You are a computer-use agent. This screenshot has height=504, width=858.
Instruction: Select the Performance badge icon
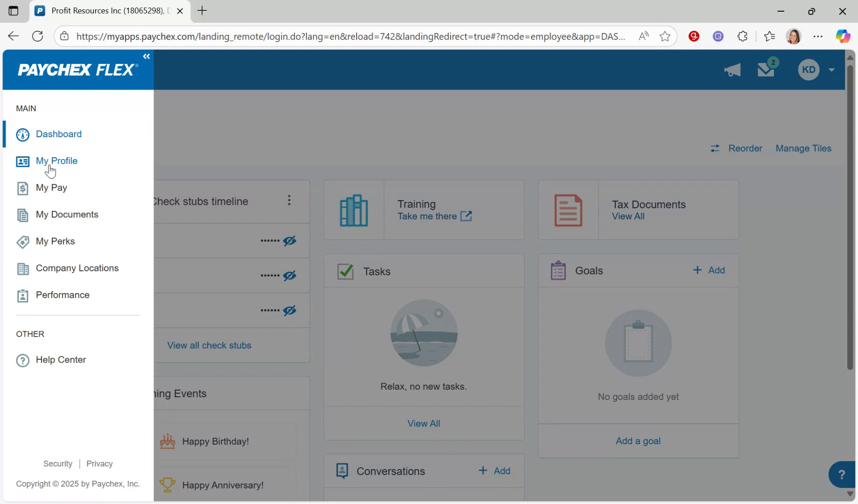pyautogui.click(x=23, y=295)
